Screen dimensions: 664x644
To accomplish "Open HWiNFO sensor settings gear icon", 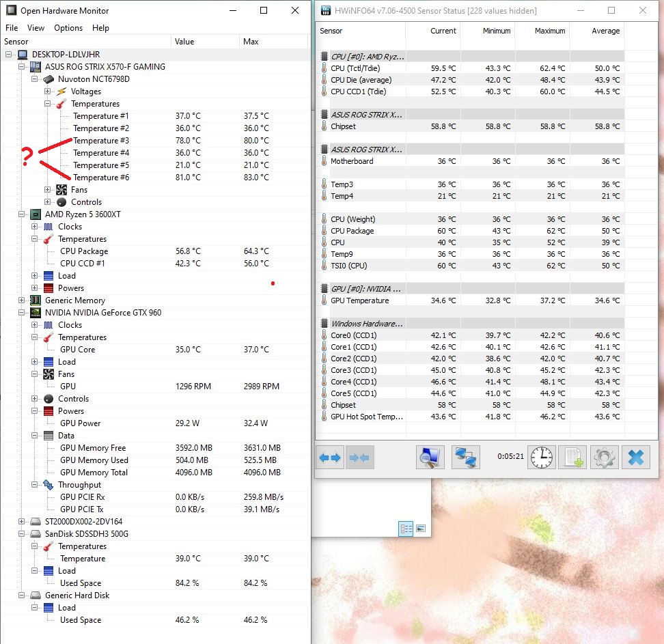I will pos(605,458).
